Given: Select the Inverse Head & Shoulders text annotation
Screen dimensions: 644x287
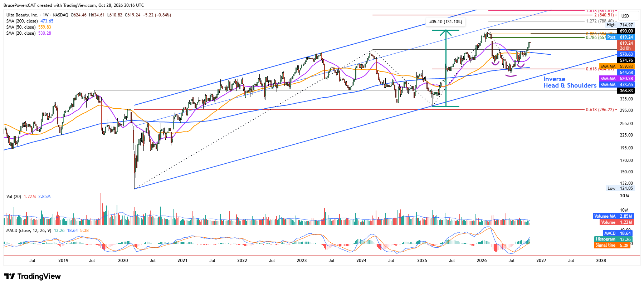Looking at the screenshot, I should [570, 82].
